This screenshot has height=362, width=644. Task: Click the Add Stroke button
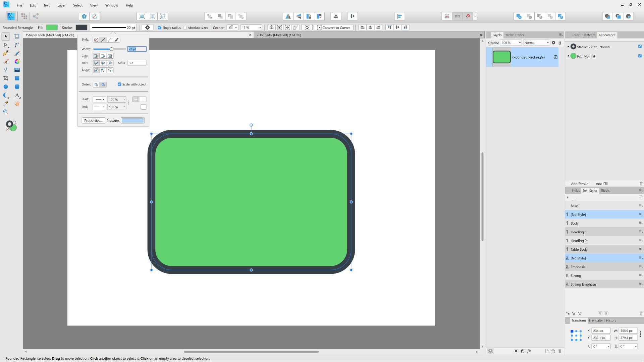click(x=579, y=183)
